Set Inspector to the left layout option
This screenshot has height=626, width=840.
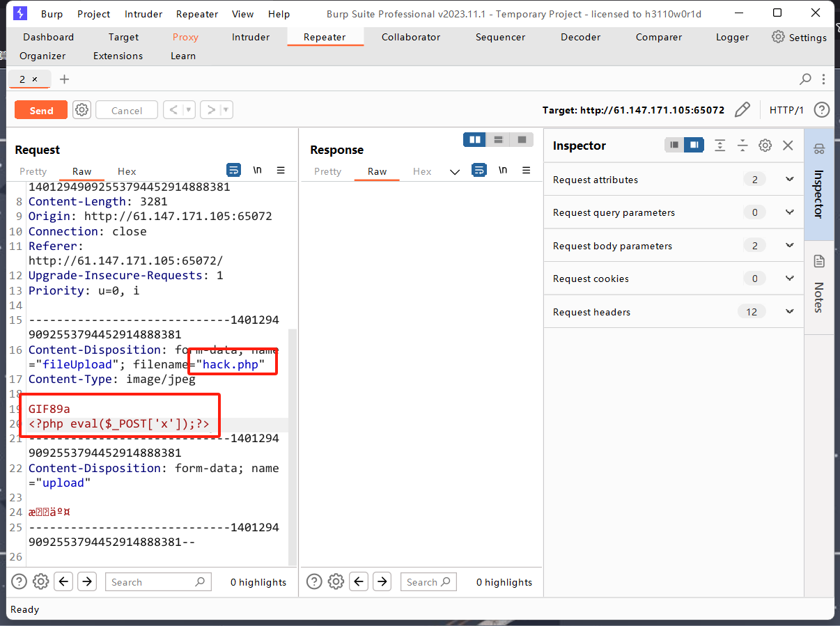tap(674, 146)
